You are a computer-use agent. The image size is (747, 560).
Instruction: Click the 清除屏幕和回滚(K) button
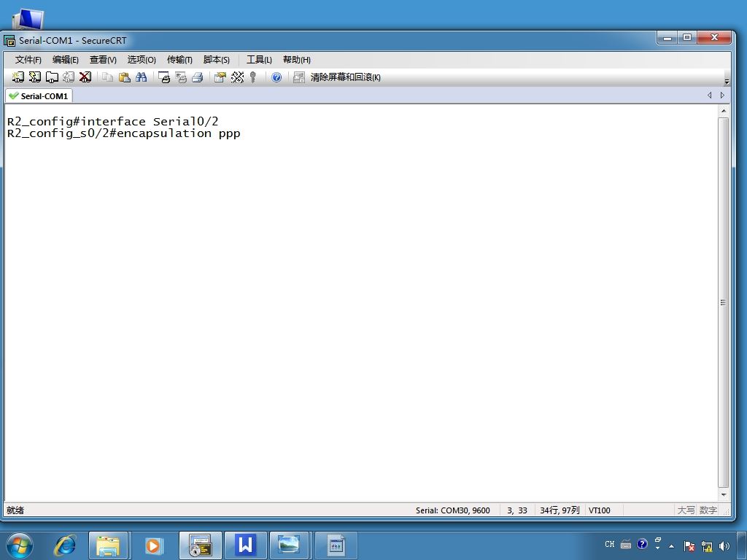click(345, 77)
